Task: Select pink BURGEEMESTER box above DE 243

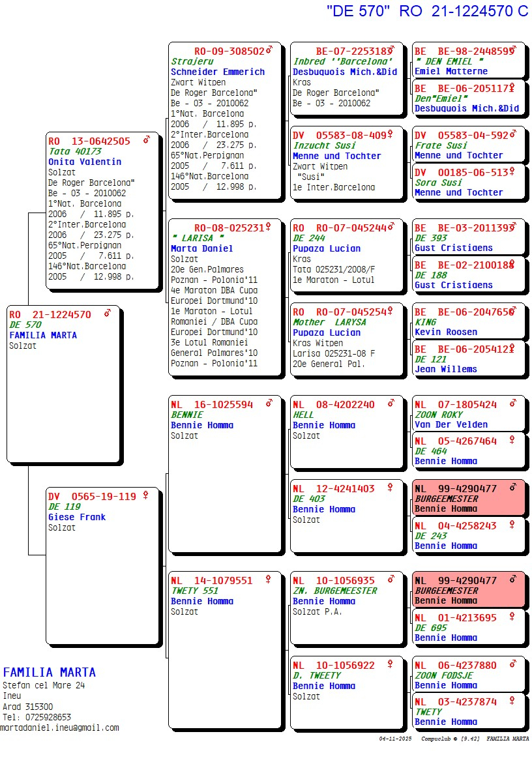Action: click(x=468, y=499)
